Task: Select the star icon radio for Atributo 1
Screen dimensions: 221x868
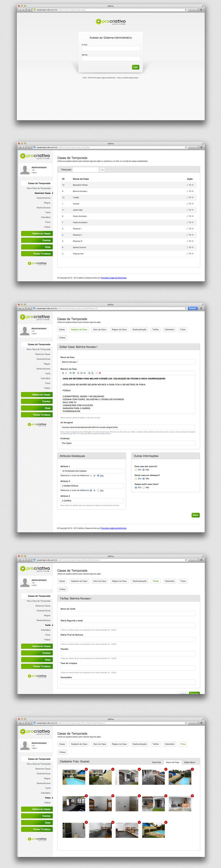Action: (x=91, y=475)
